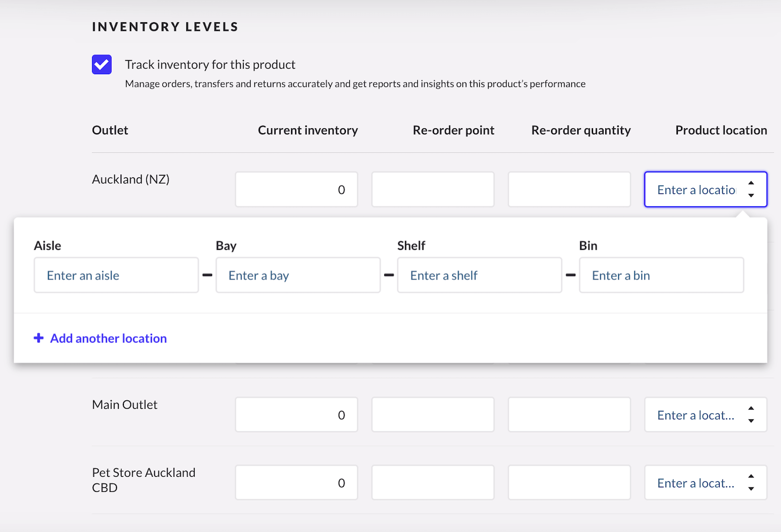Screen dimensions: 781x532
Task: Click the up arrow on Pet Store location field
Action: coord(751,476)
